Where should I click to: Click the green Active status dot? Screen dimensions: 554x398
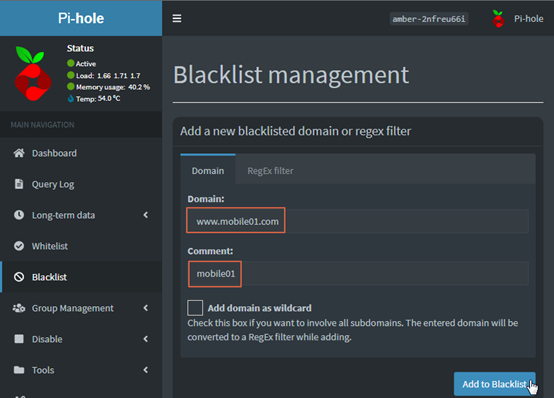pyautogui.click(x=71, y=63)
